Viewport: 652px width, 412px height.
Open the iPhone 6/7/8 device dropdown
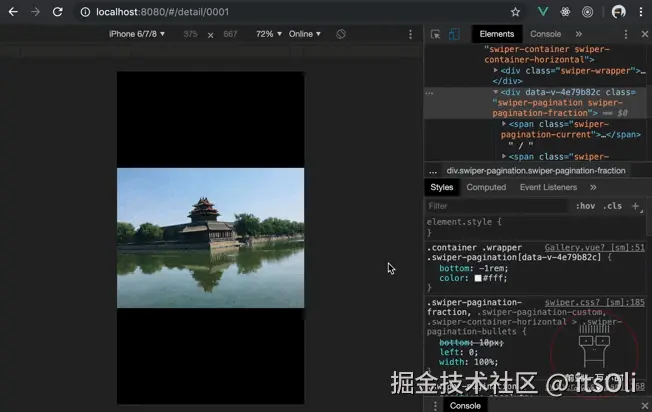(137, 34)
